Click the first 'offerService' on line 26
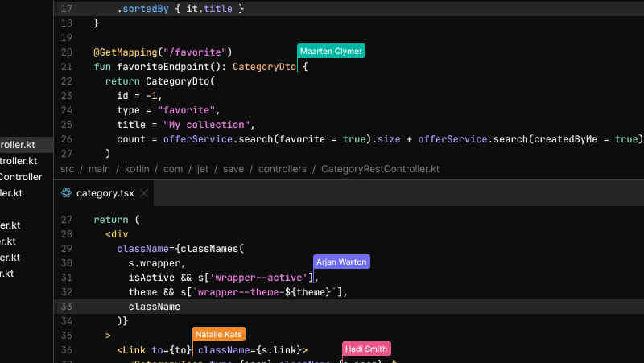 pyautogui.click(x=198, y=139)
